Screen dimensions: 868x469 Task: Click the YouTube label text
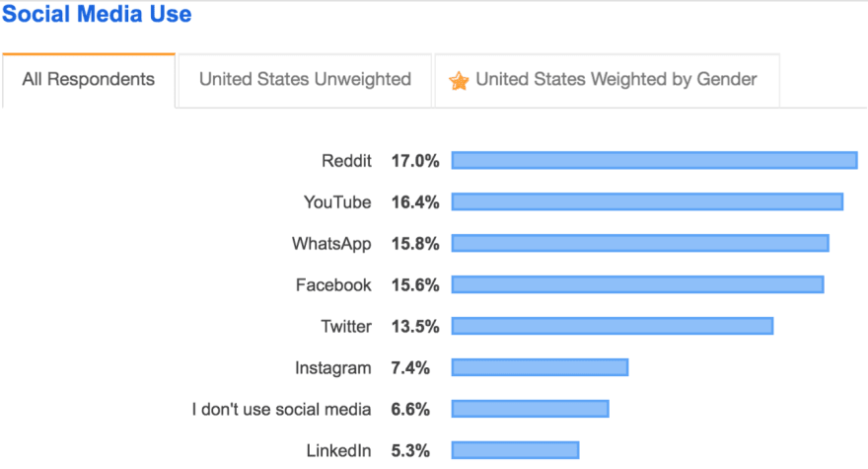click(x=337, y=202)
